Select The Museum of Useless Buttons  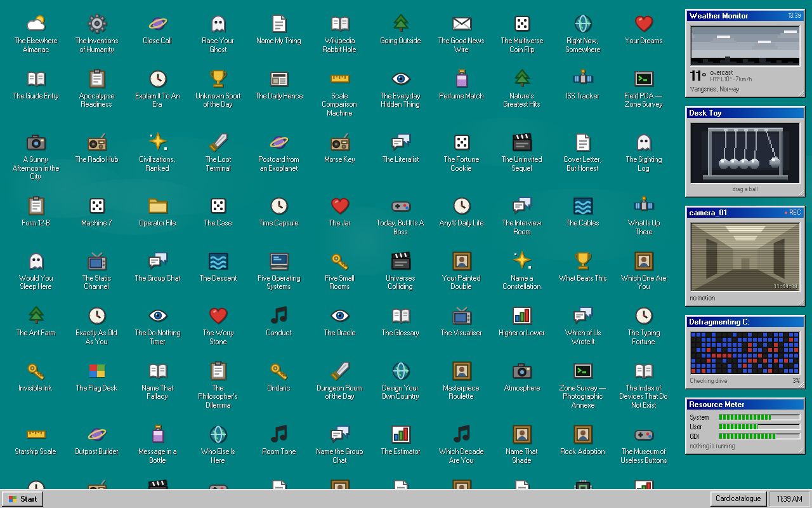coord(644,435)
